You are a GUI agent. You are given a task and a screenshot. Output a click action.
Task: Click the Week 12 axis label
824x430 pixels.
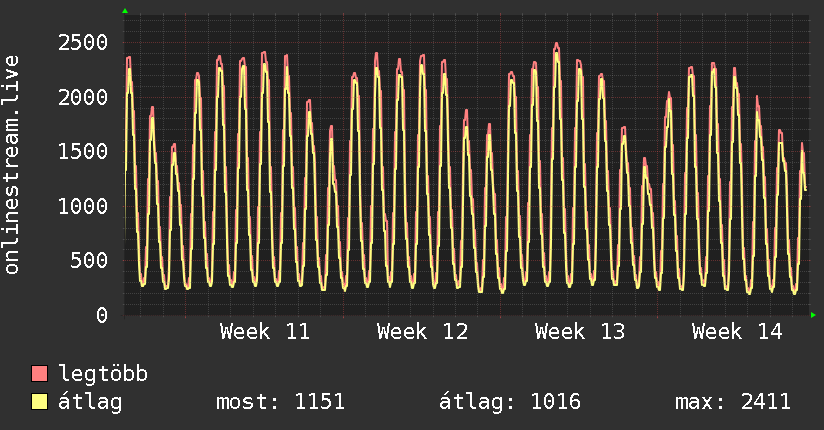click(422, 332)
